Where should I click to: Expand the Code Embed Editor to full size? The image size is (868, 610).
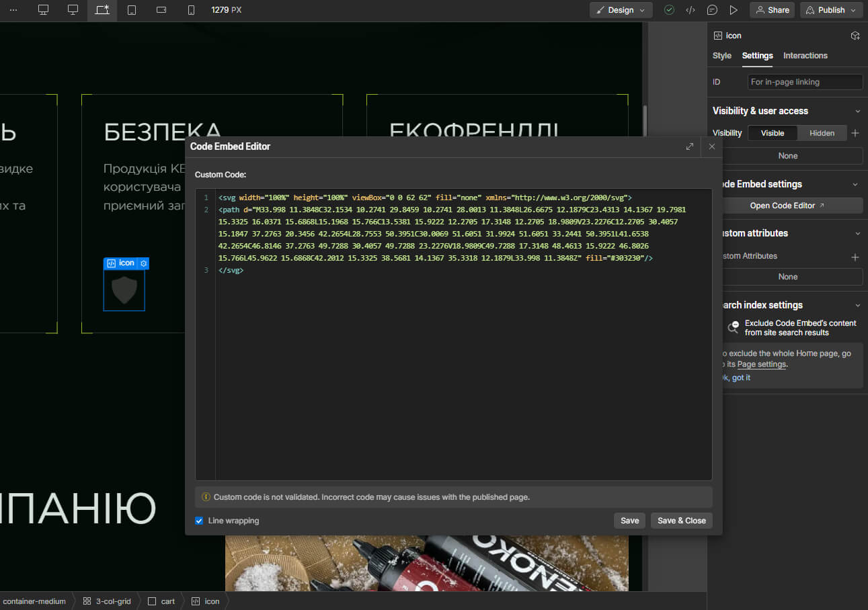click(x=690, y=146)
